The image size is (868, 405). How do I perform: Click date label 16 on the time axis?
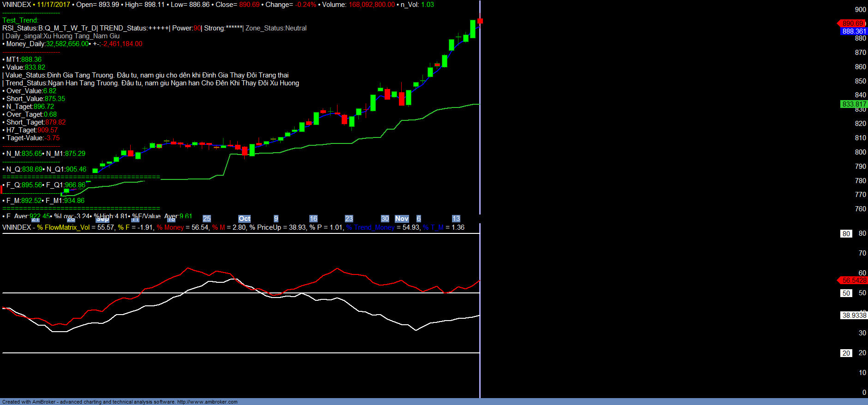313,219
